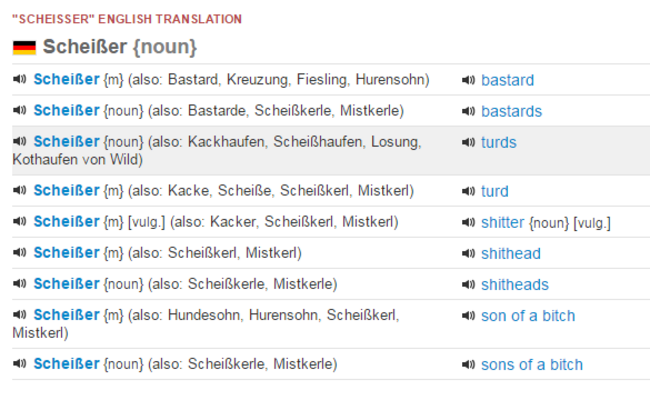Play German audio in the Hundesohn synonyms row

pos(19,315)
